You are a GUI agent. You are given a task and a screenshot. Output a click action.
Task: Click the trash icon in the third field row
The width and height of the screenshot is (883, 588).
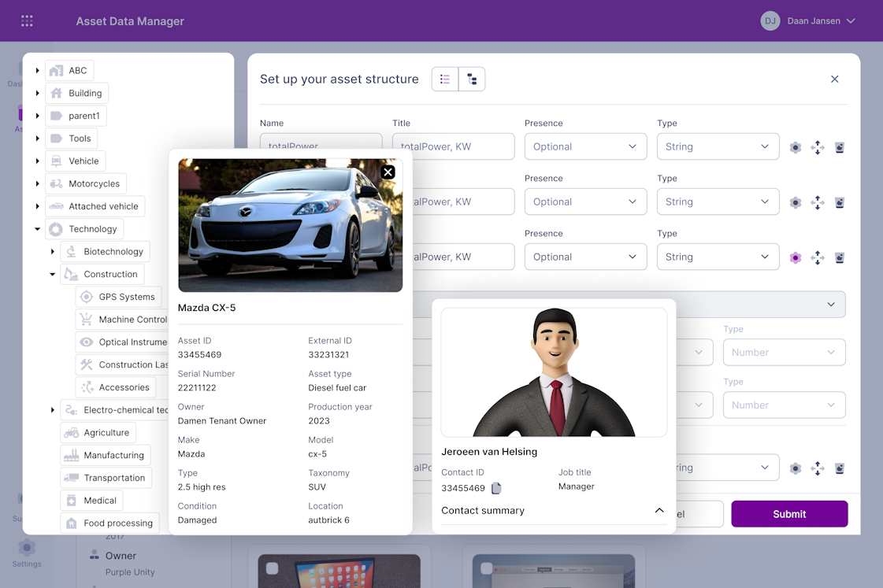pyautogui.click(x=840, y=257)
